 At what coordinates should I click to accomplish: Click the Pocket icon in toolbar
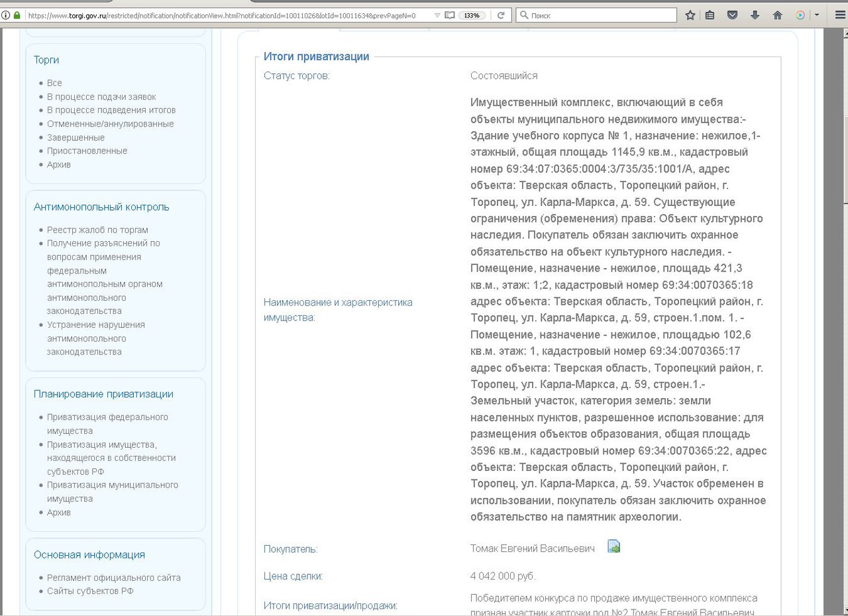click(732, 15)
